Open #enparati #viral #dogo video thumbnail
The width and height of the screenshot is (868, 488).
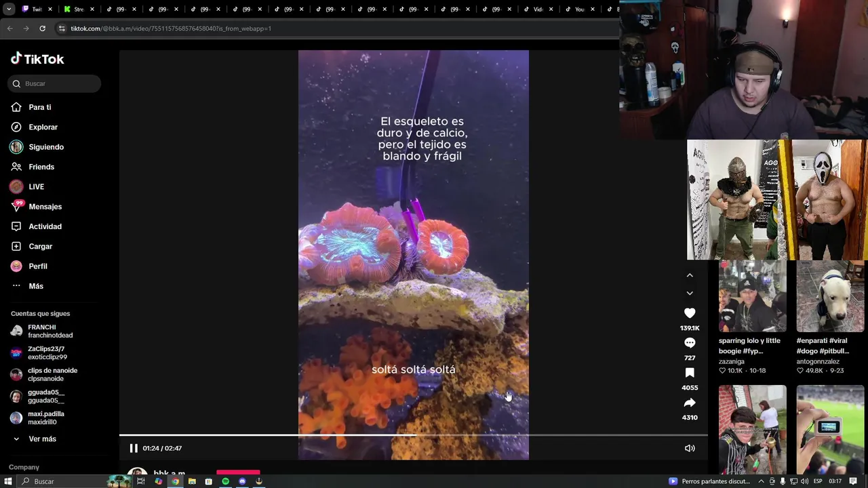click(x=830, y=296)
